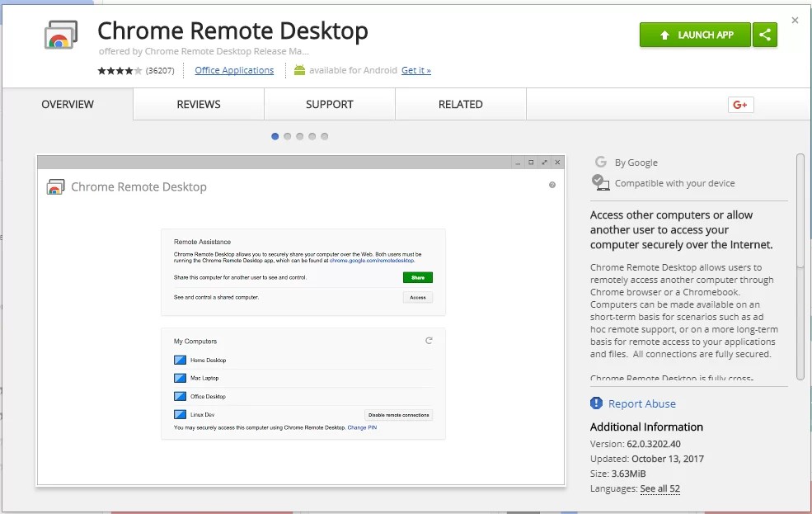
Task: Click the chrome.google.com/remotedesktop link
Action: (372, 261)
